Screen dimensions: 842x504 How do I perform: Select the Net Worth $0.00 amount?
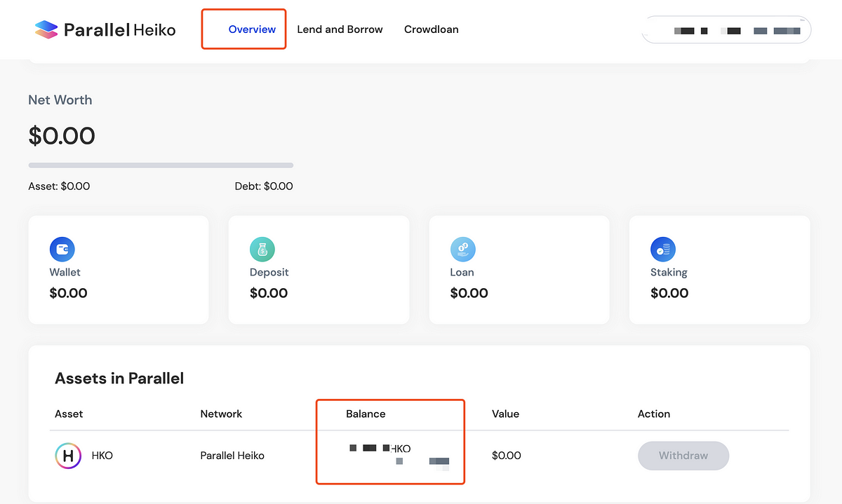point(62,135)
